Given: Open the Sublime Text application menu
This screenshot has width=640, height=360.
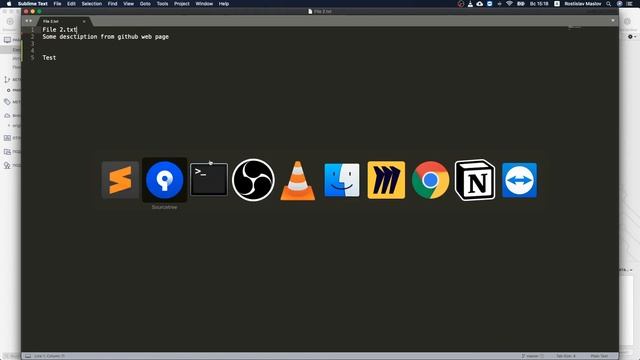Looking at the screenshot, I should point(33,4).
